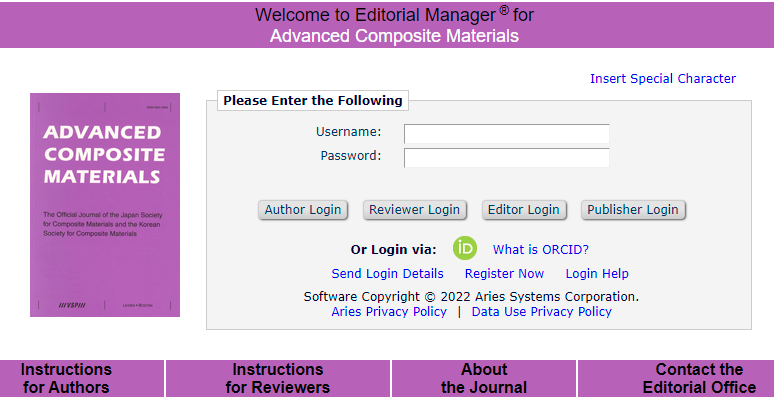774x397 pixels.
Task: Open the Login Help link
Action: [597, 274]
